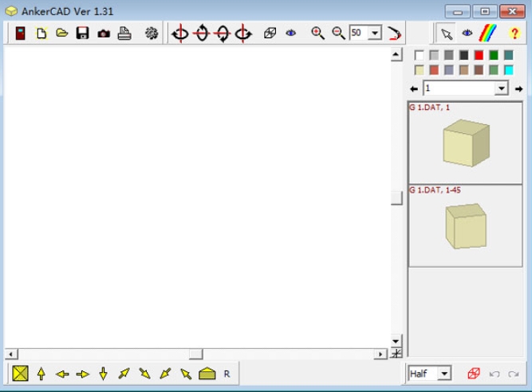Screen dimensions: 532x392
Task: Click the first rotate-view icon
Action: point(180,33)
